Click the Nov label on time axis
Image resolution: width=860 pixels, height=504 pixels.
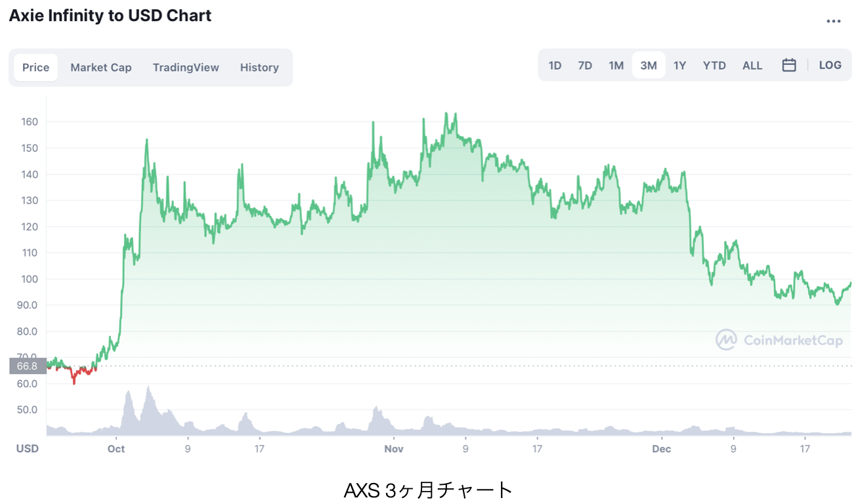click(x=393, y=449)
